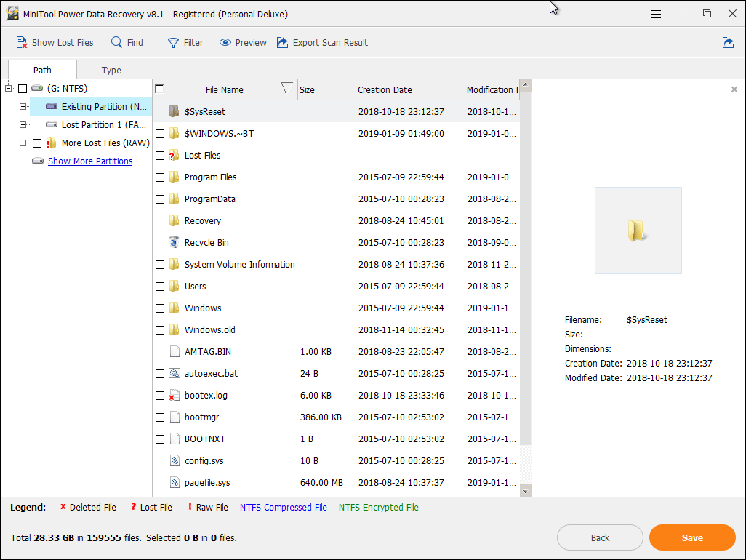The height and width of the screenshot is (560, 746).
Task: Click the Show Lost Files icon
Action: [x=21, y=43]
